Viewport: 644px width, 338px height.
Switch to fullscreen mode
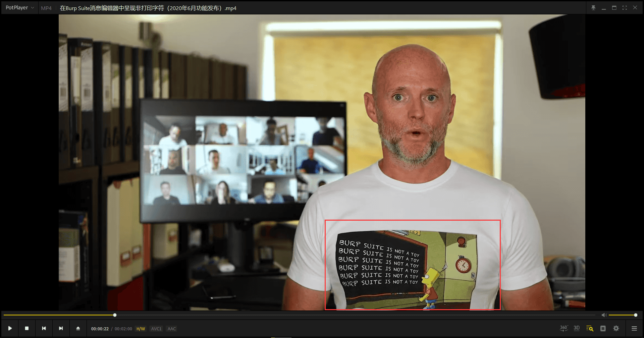625,8
